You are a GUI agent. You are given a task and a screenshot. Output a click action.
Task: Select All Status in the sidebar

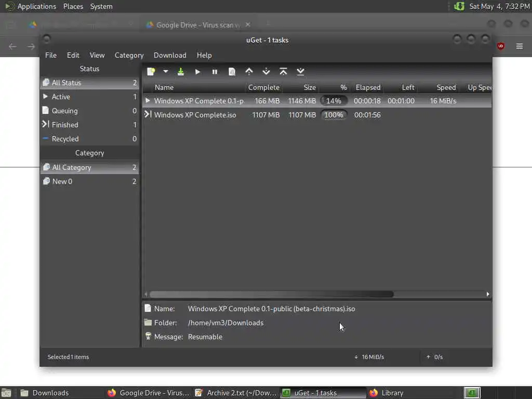click(x=89, y=83)
